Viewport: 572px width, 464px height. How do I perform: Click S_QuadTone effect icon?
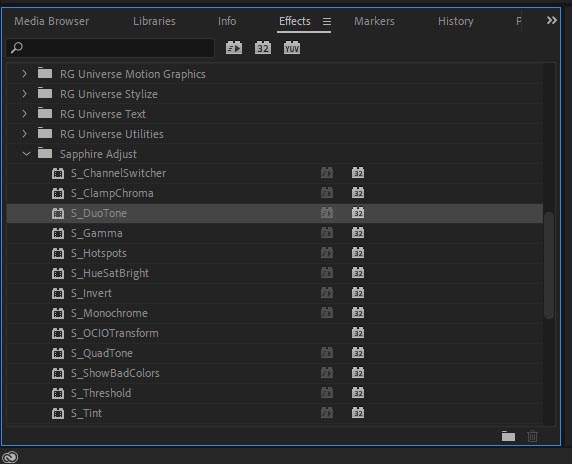(58, 353)
